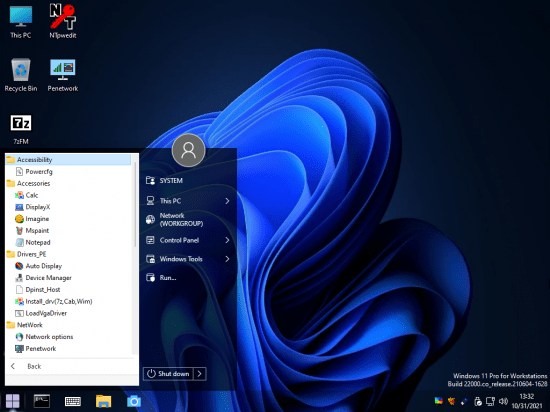Go Back in the programs list

[34, 366]
